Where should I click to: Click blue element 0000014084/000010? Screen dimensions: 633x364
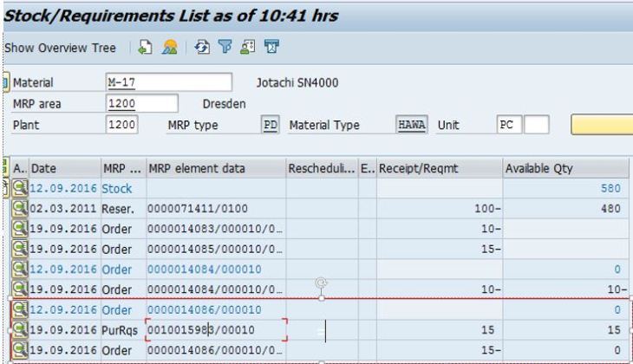(x=205, y=270)
